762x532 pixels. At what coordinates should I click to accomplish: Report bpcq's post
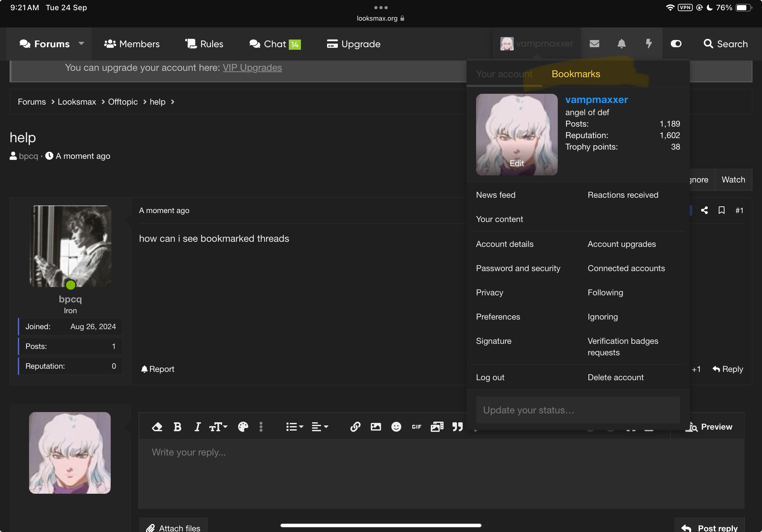coord(158,369)
